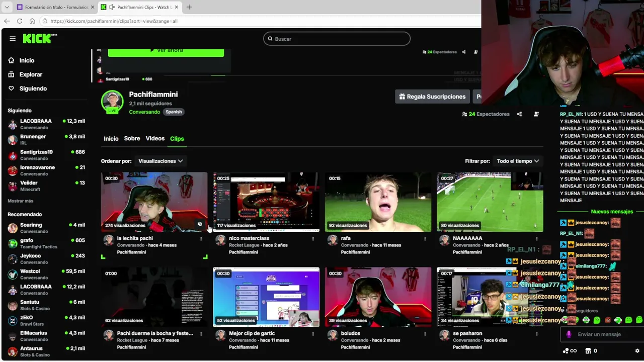
Task: Click the Enviar un mensaje field
Action: [x=602, y=334]
